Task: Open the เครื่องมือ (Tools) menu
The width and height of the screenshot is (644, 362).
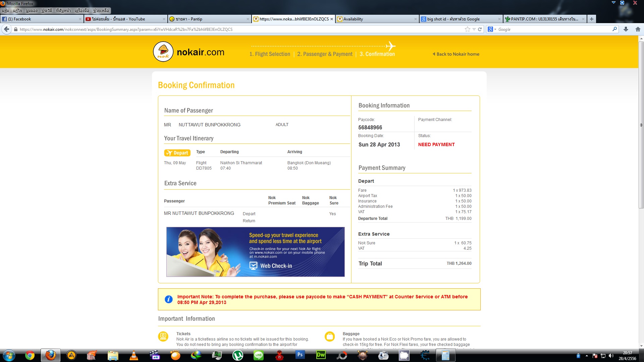Action: coord(82,11)
